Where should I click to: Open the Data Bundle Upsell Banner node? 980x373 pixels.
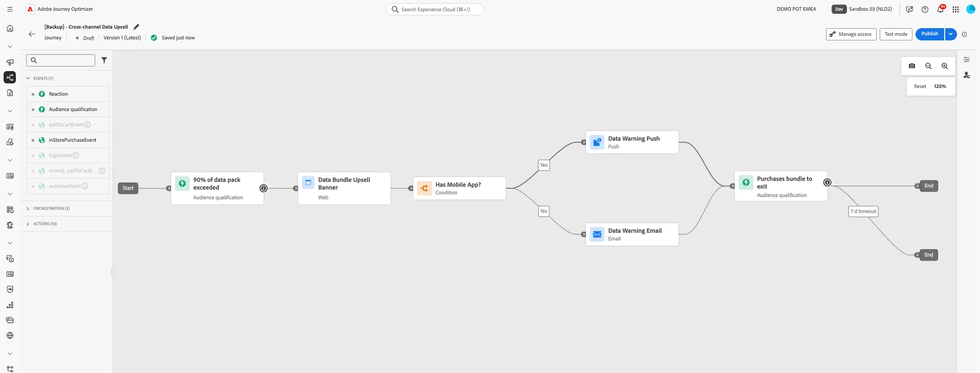tap(344, 188)
